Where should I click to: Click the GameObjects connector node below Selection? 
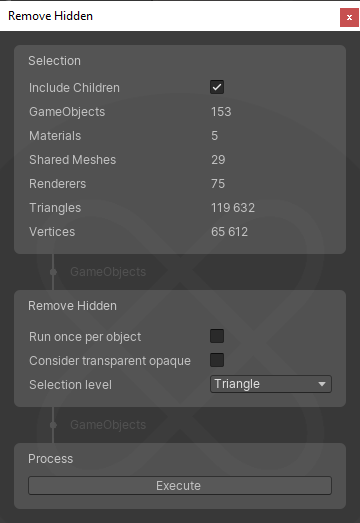click(x=53, y=272)
